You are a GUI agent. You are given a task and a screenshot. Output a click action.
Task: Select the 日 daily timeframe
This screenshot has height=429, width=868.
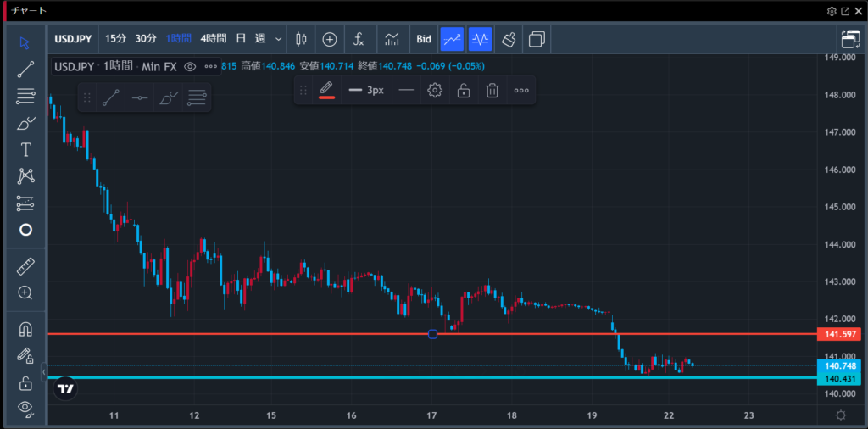click(241, 39)
